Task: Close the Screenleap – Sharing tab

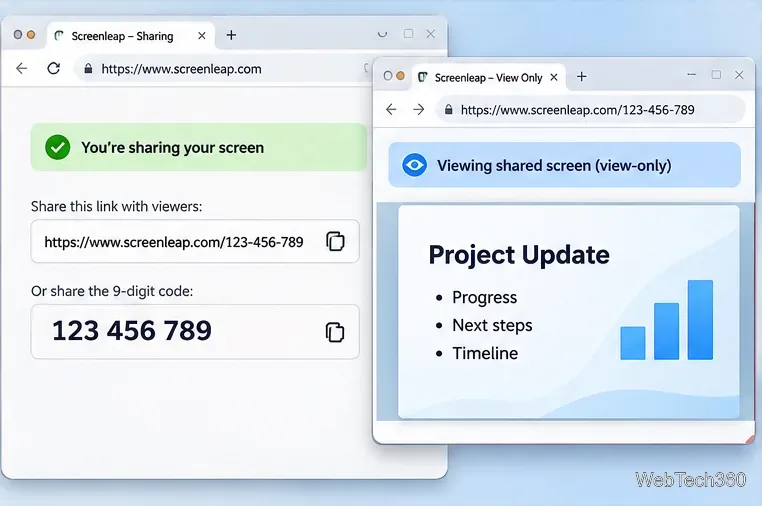Action: (202, 36)
